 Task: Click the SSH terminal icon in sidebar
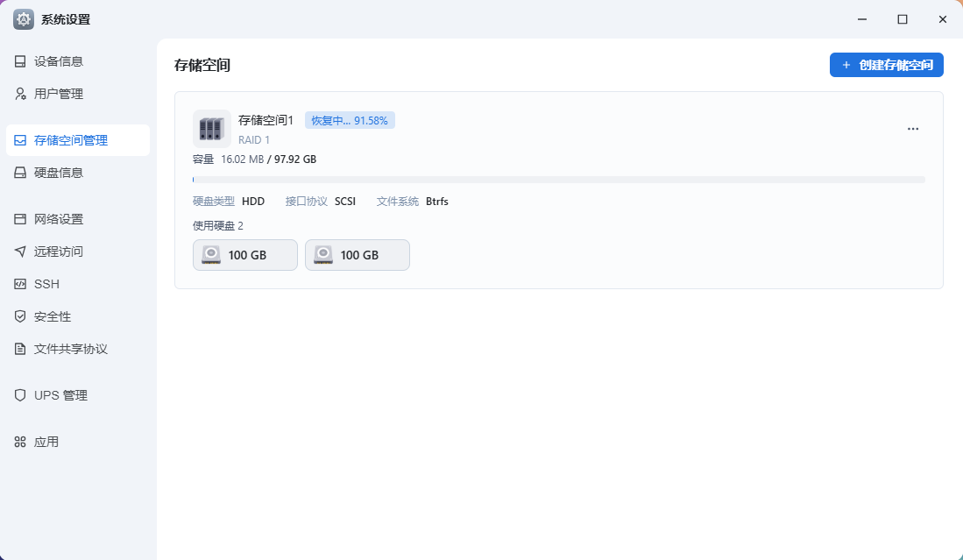point(20,284)
